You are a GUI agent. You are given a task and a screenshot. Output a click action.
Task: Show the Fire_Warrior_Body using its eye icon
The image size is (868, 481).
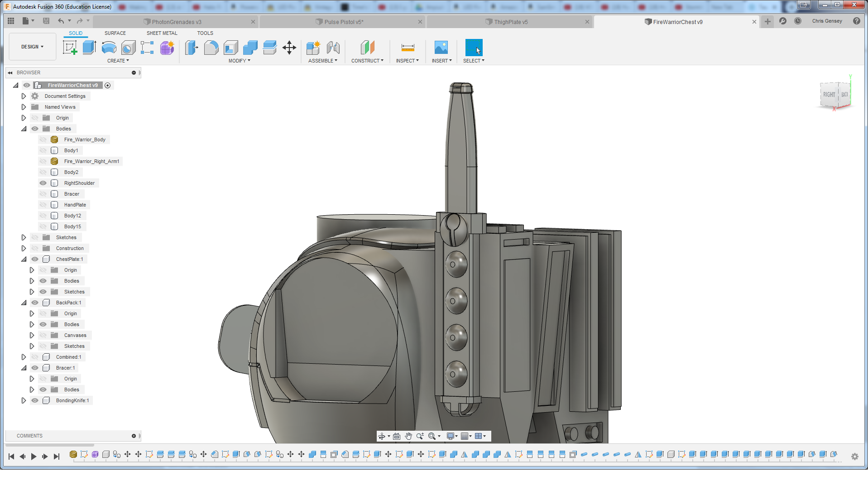[x=43, y=139]
